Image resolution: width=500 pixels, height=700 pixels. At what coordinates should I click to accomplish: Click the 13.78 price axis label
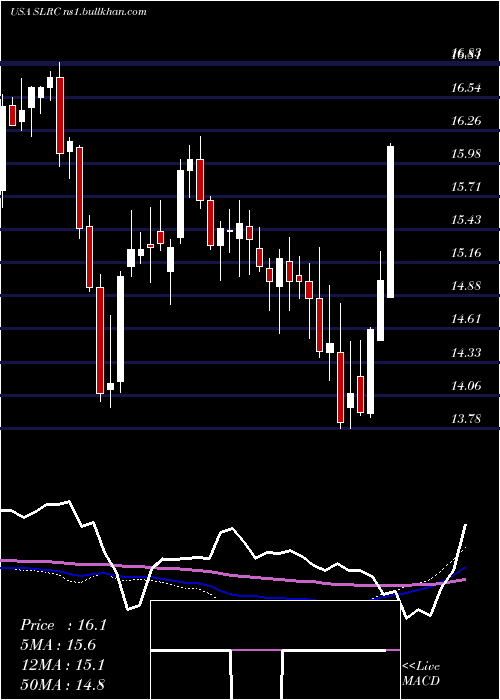466,419
